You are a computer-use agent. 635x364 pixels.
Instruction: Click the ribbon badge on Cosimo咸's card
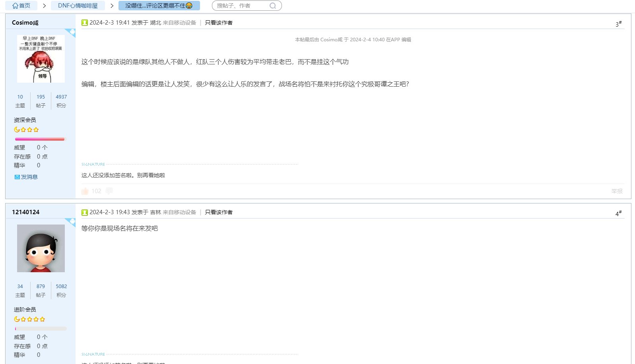[x=70, y=33]
